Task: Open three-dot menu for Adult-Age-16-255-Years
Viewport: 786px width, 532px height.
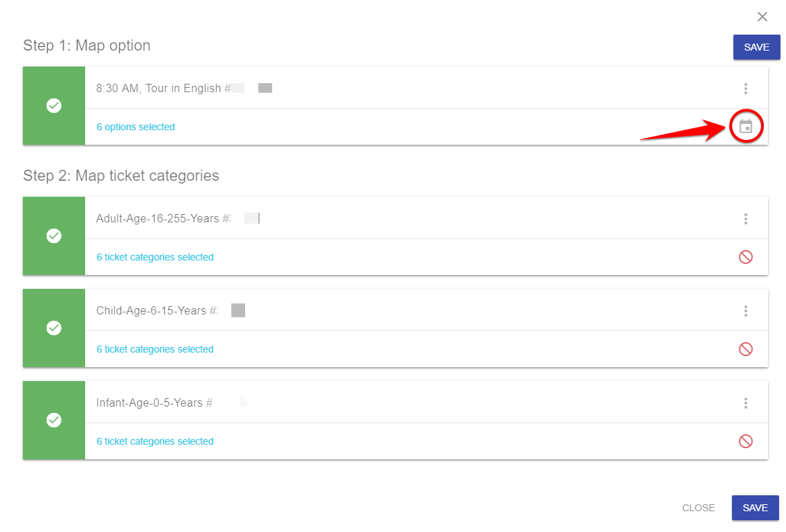Action: point(746,219)
